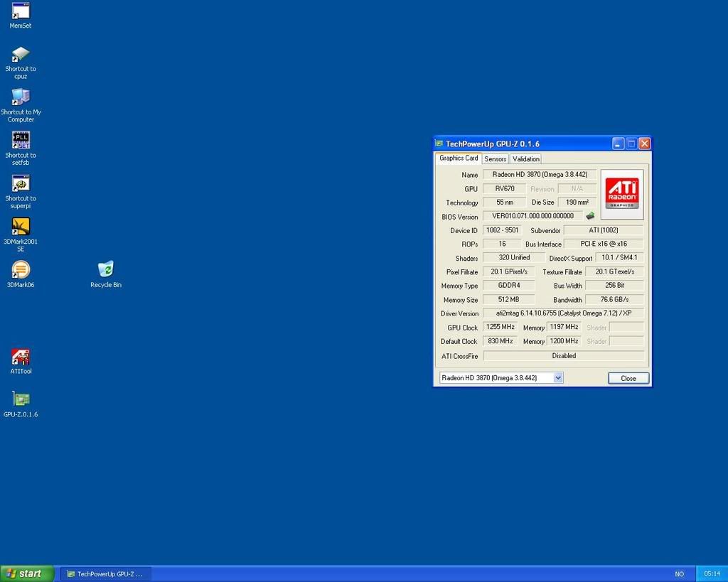The height and width of the screenshot is (582, 728).
Task: Click the 05:14 system clock
Action: tap(712, 573)
